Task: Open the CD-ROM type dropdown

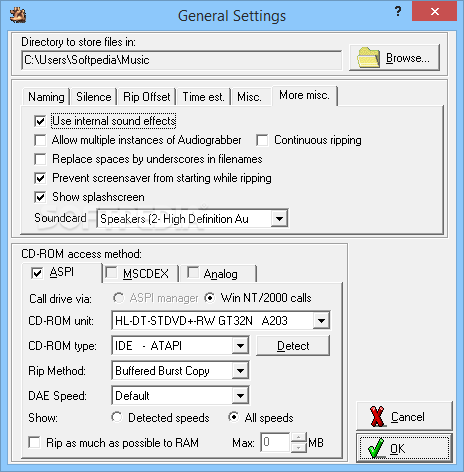Action: pyautogui.click(x=240, y=346)
